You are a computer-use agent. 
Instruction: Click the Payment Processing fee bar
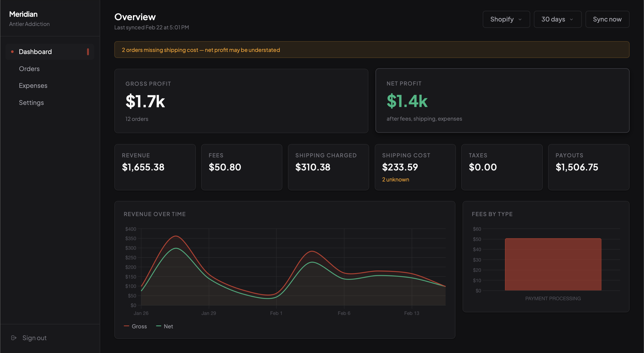tap(553, 264)
